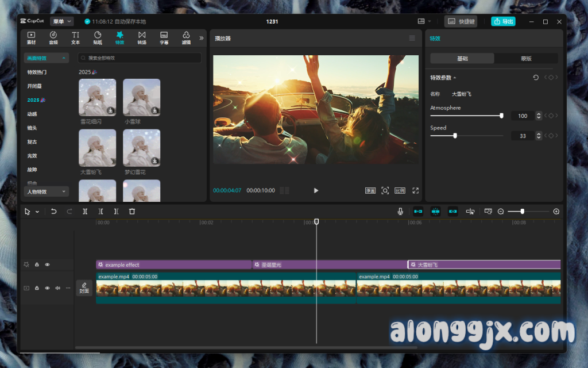Screen dimensions: 588x368
Task: Open the 音频 audio panel
Action: click(x=53, y=38)
